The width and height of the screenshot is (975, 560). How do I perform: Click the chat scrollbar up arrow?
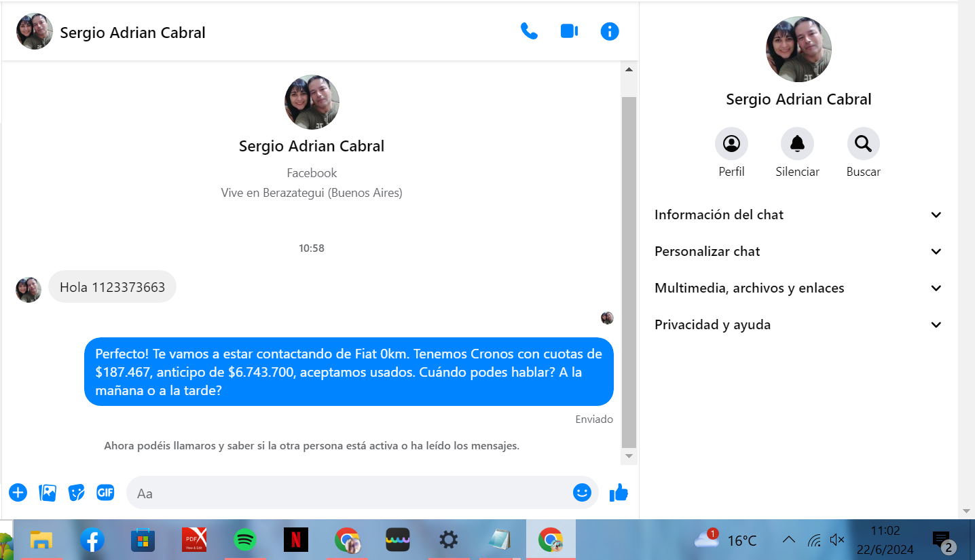(x=629, y=69)
